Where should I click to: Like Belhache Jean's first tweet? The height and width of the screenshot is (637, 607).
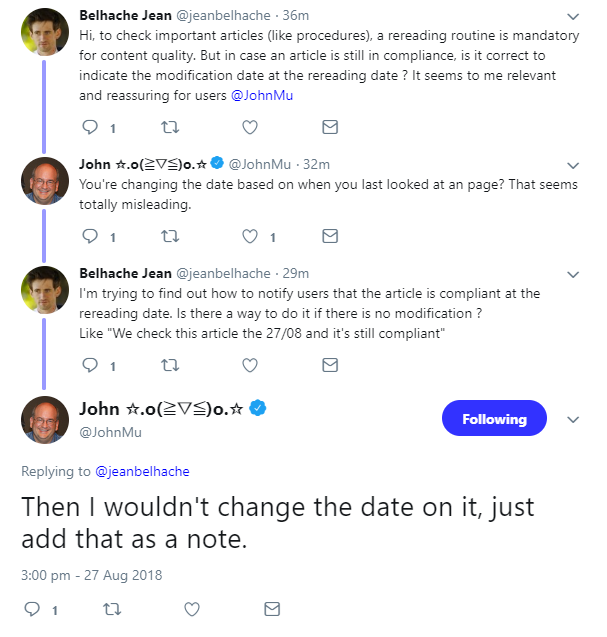250,127
